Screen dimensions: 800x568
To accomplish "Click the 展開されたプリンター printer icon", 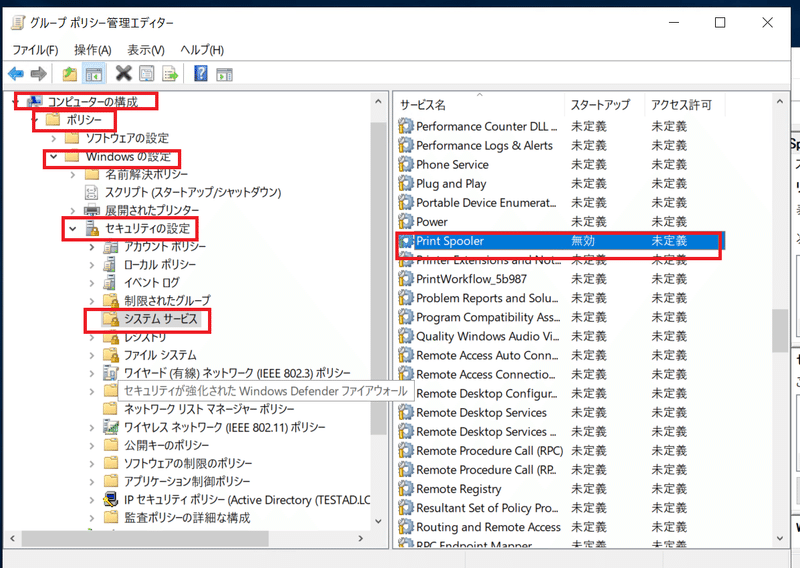I will [x=91, y=210].
